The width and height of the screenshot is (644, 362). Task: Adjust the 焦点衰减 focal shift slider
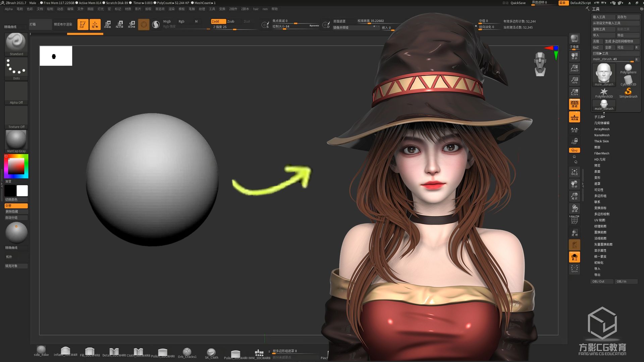pyautogui.click(x=295, y=21)
